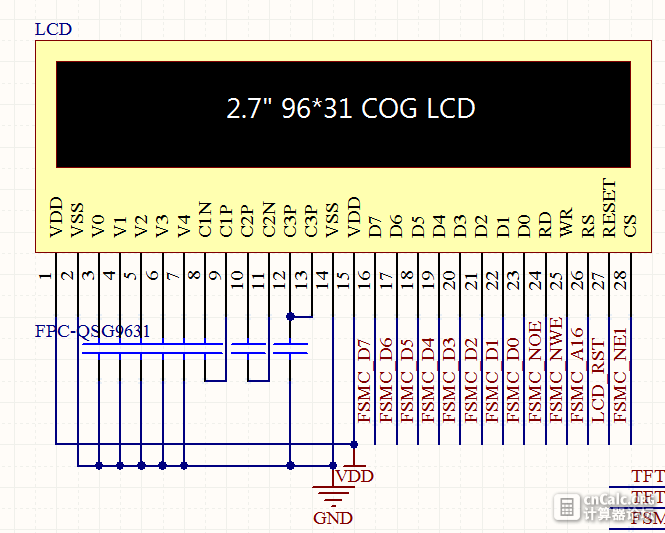The height and width of the screenshot is (533, 665).
Task: Select the V0 pin name
Action: pyautogui.click(x=98, y=226)
